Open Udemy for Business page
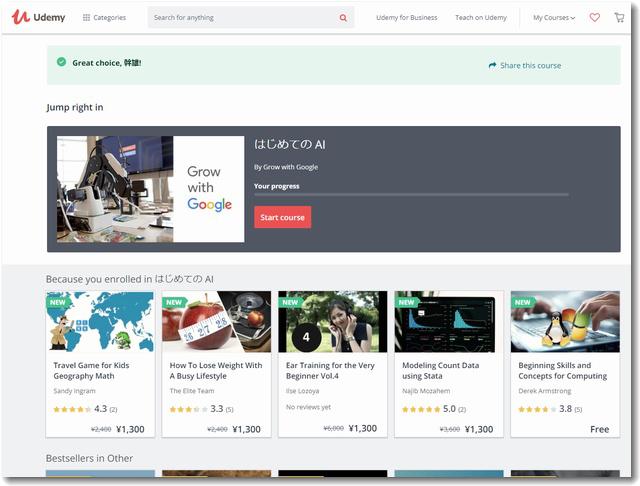This screenshot has height=486, width=640. tap(406, 18)
